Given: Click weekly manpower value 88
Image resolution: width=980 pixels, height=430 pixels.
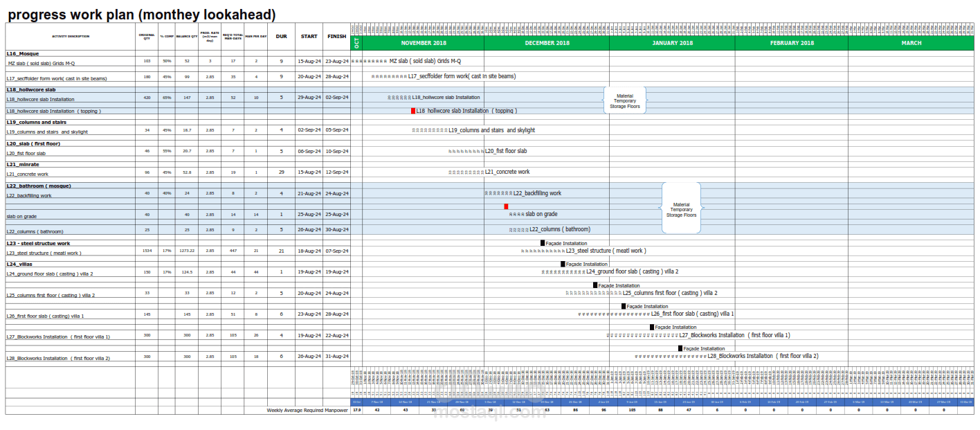Looking at the screenshot, I should click(x=660, y=410).
